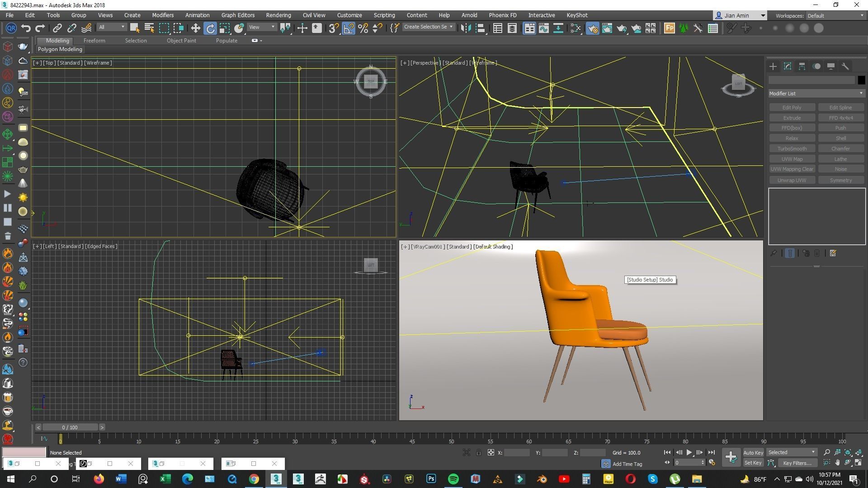Activate the Select and Link tool

pos(57,28)
